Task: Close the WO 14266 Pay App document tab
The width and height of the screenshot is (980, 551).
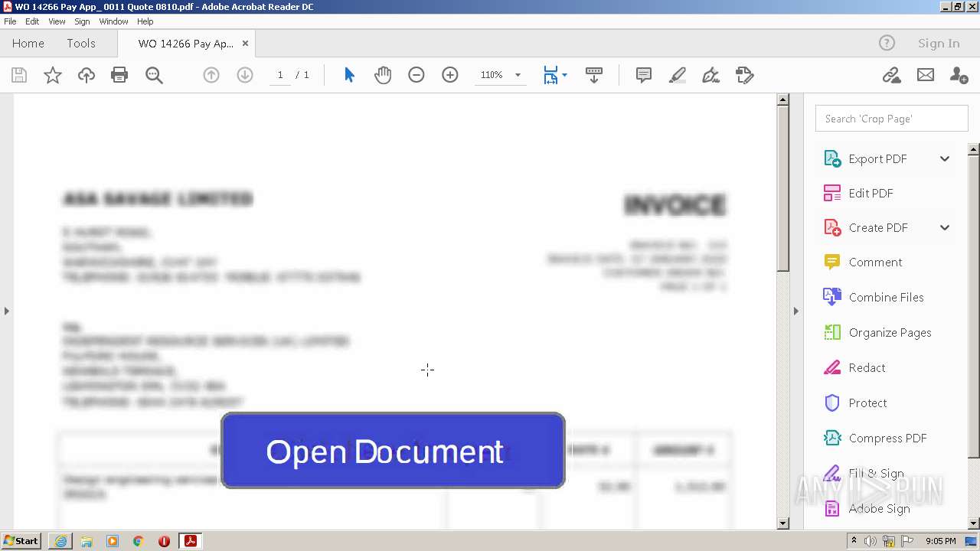Action: coord(245,44)
